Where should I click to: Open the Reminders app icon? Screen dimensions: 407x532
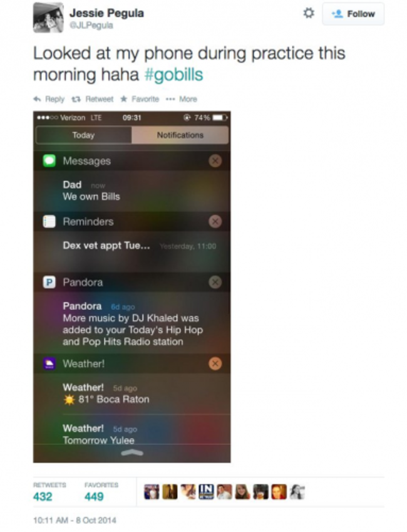[x=49, y=222]
